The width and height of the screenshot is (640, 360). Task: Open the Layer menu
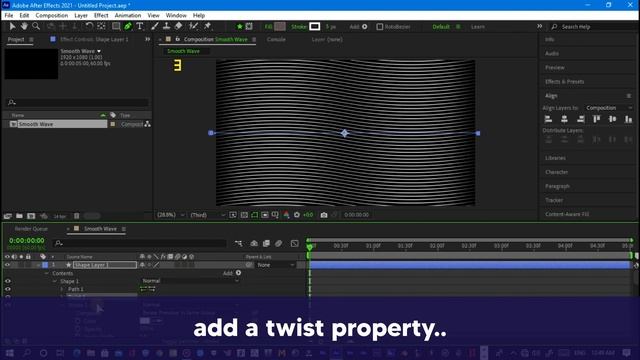81,15
